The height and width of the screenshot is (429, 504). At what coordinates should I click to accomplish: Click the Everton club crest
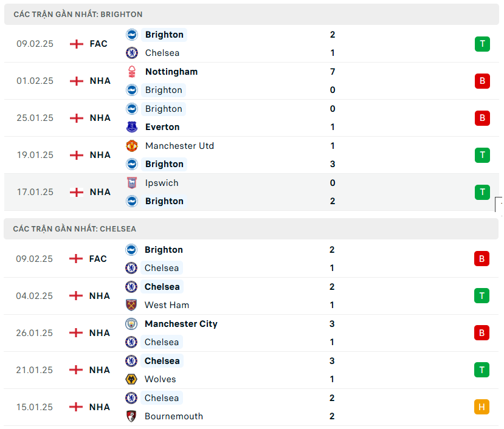tap(132, 127)
